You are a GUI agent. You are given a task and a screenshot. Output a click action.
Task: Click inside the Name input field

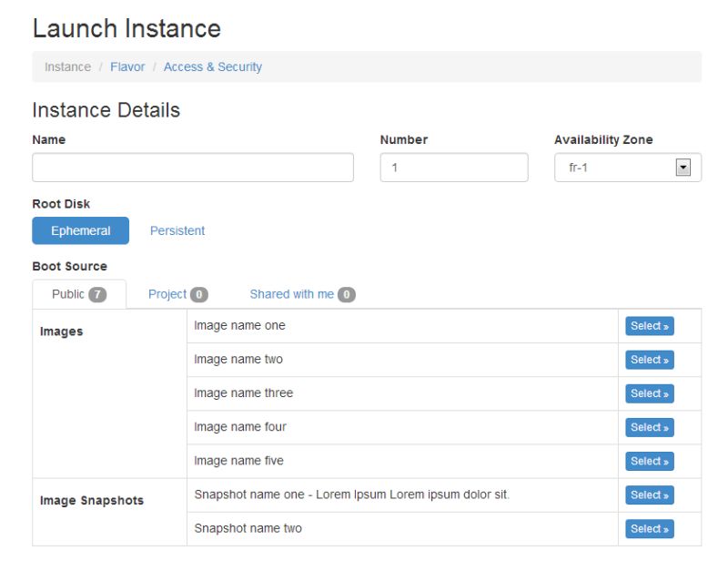point(193,167)
